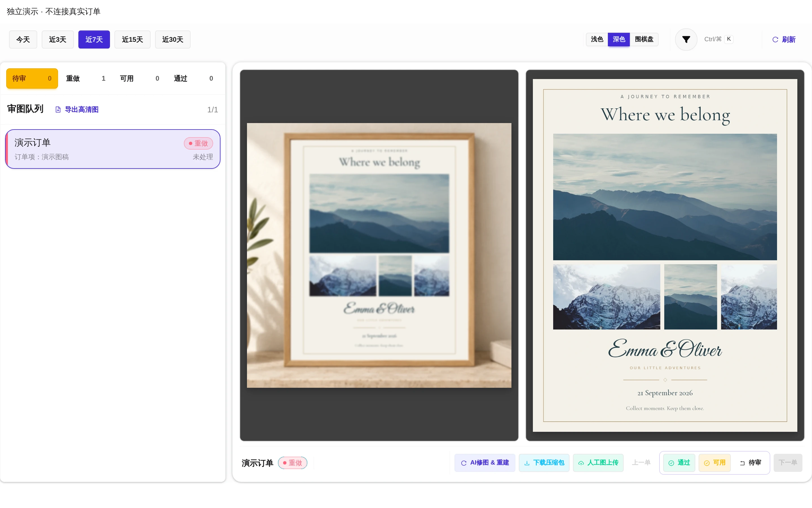The image size is (812, 508).
Task: Click the funnel filter icon
Action: click(x=686, y=39)
